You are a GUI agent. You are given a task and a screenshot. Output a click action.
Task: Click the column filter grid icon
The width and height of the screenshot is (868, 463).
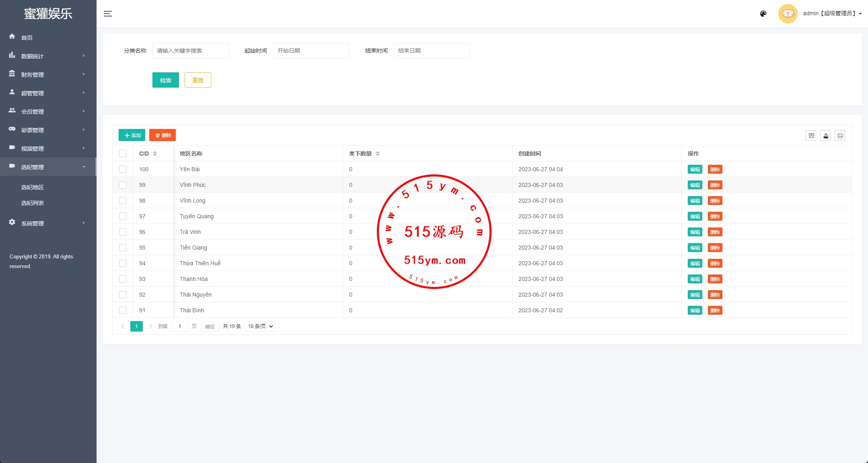[811, 136]
